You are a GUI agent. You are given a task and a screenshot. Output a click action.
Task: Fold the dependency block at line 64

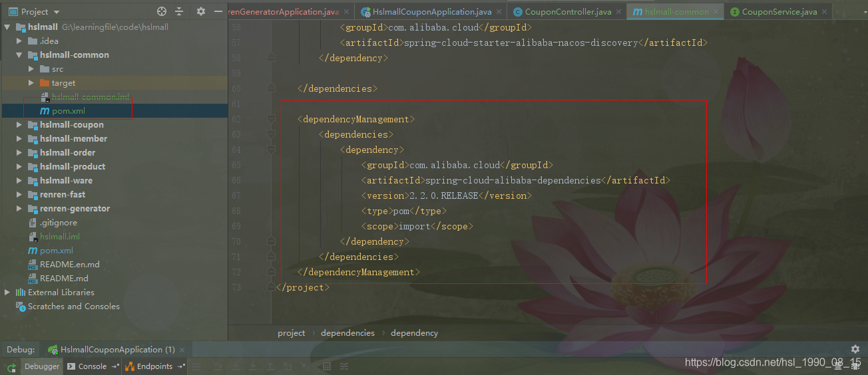[271, 150]
